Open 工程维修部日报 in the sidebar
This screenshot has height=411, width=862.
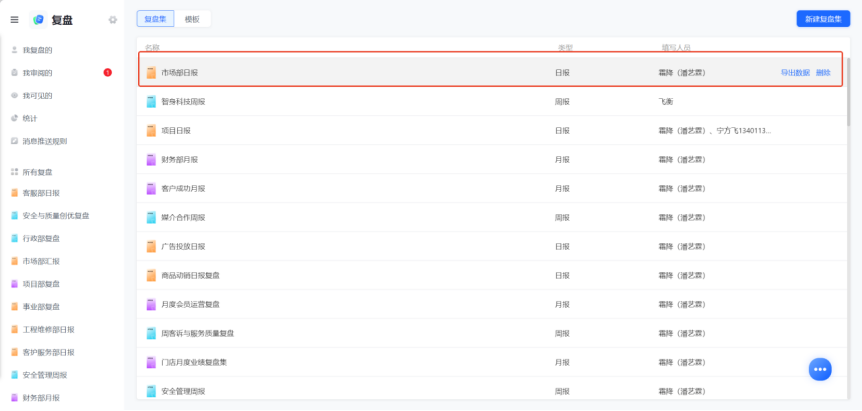click(48, 330)
